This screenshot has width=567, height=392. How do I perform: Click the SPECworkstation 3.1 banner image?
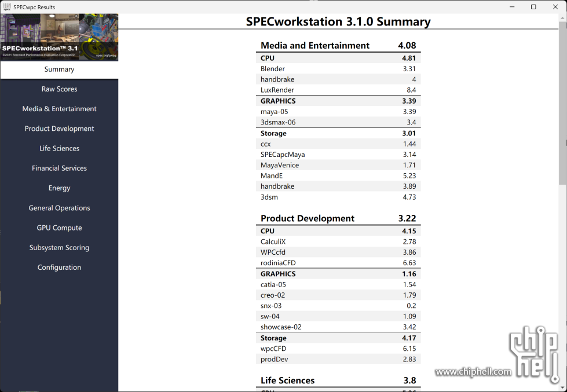pos(59,37)
